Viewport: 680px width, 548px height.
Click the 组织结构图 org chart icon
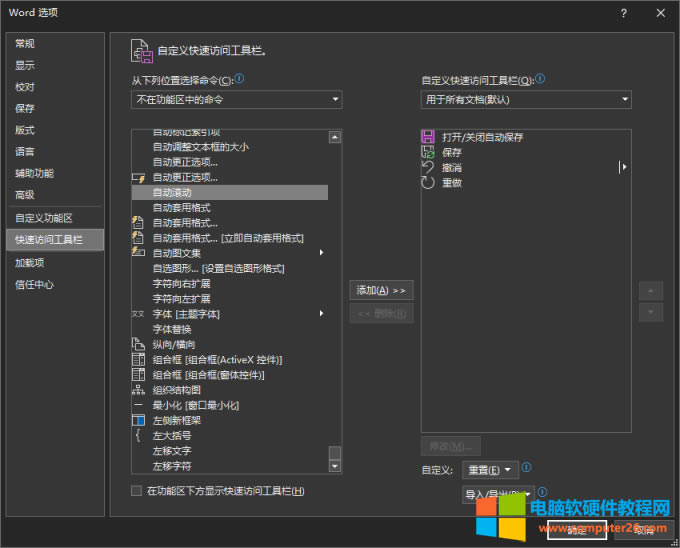pos(139,390)
